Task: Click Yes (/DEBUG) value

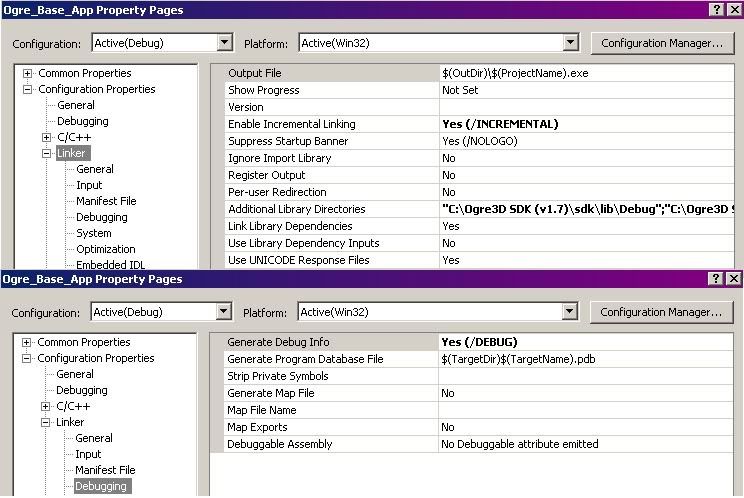Action: click(479, 342)
